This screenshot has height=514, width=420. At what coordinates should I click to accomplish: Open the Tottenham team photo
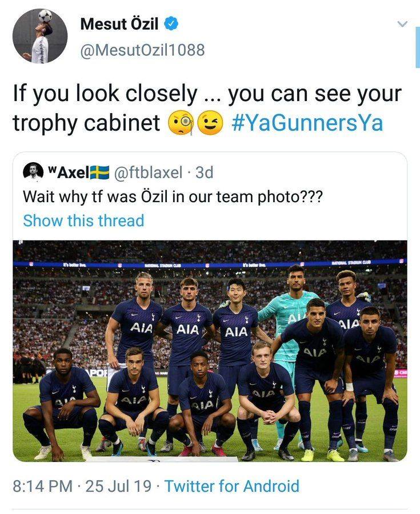click(x=210, y=351)
